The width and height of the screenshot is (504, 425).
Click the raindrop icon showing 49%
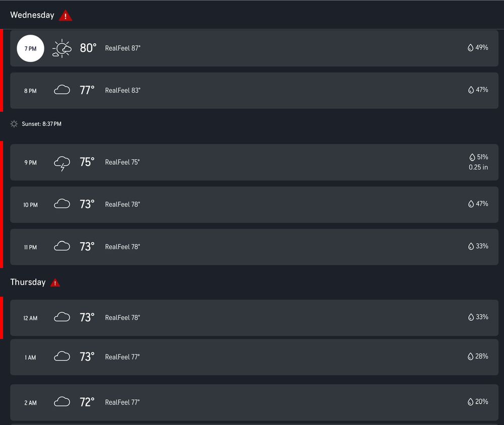(470, 47)
